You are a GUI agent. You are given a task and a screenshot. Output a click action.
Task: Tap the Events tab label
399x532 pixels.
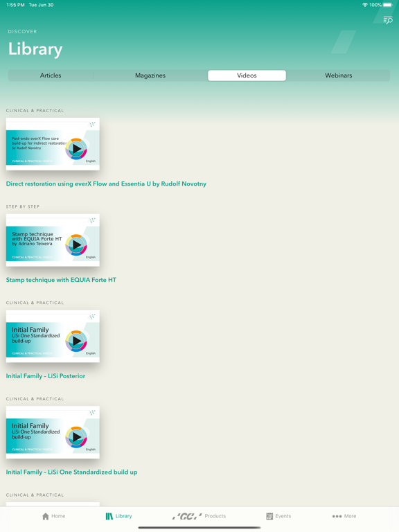click(x=283, y=516)
